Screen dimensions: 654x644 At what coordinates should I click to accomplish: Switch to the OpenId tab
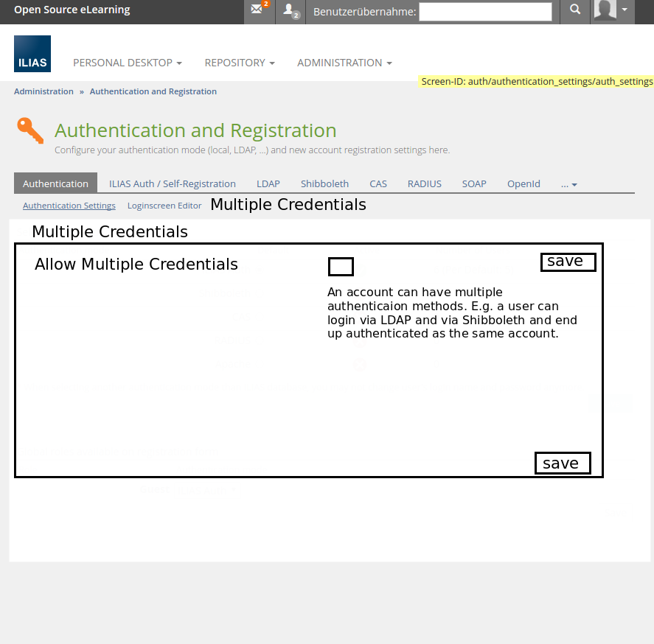tap(523, 183)
